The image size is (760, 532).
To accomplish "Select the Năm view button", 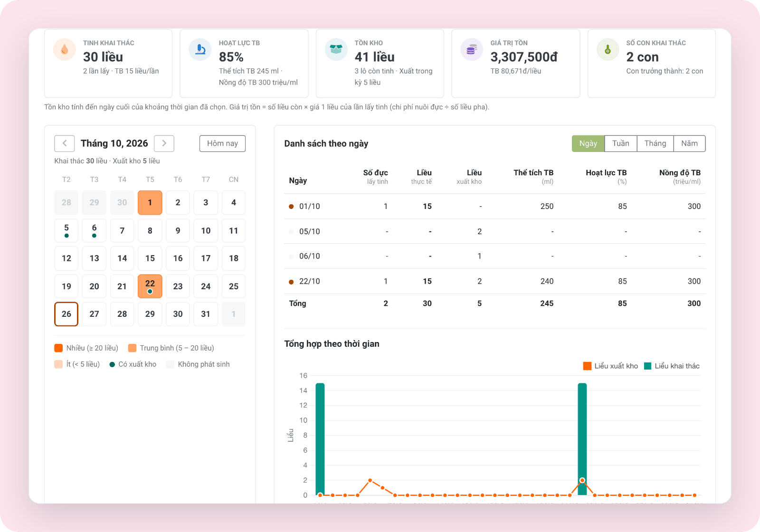I will (x=689, y=143).
